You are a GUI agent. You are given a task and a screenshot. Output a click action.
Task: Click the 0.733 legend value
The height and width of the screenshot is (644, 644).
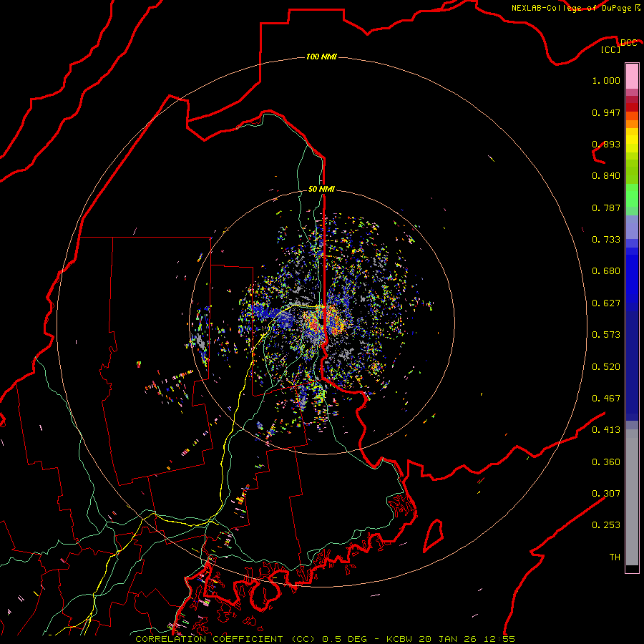[x=606, y=240]
